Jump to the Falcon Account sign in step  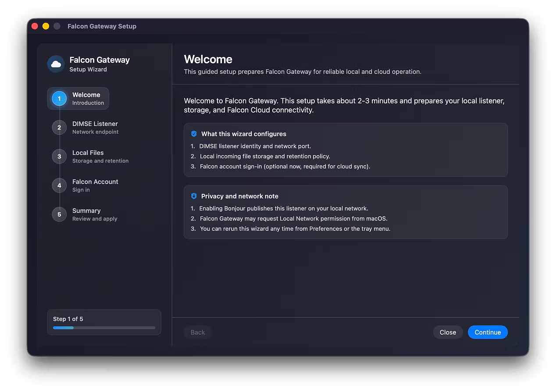click(95, 185)
